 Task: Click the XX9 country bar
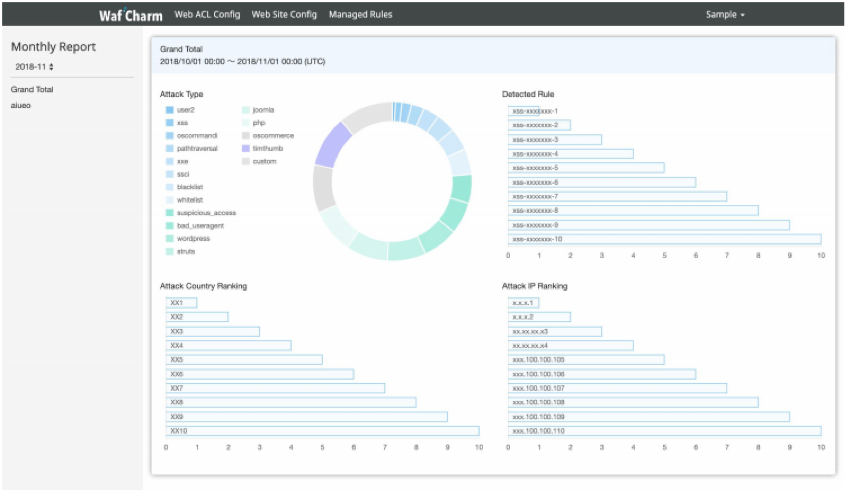coord(307,417)
